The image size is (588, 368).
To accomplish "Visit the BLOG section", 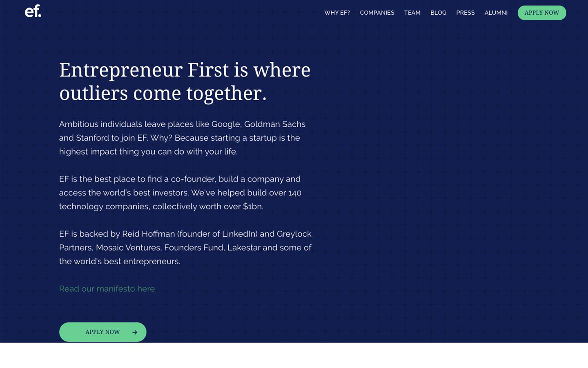I will [438, 13].
